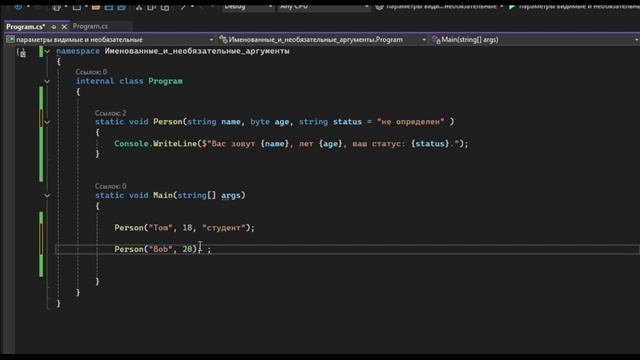The height and width of the screenshot is (360, 640).
Task: Click WriteLine in the code
Action: (175, 144)
